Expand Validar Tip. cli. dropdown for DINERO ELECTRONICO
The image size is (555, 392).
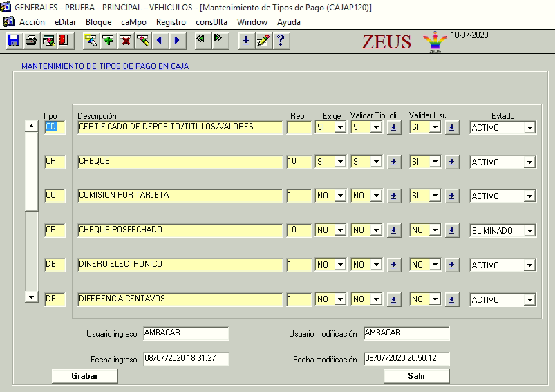pos(376,265)
